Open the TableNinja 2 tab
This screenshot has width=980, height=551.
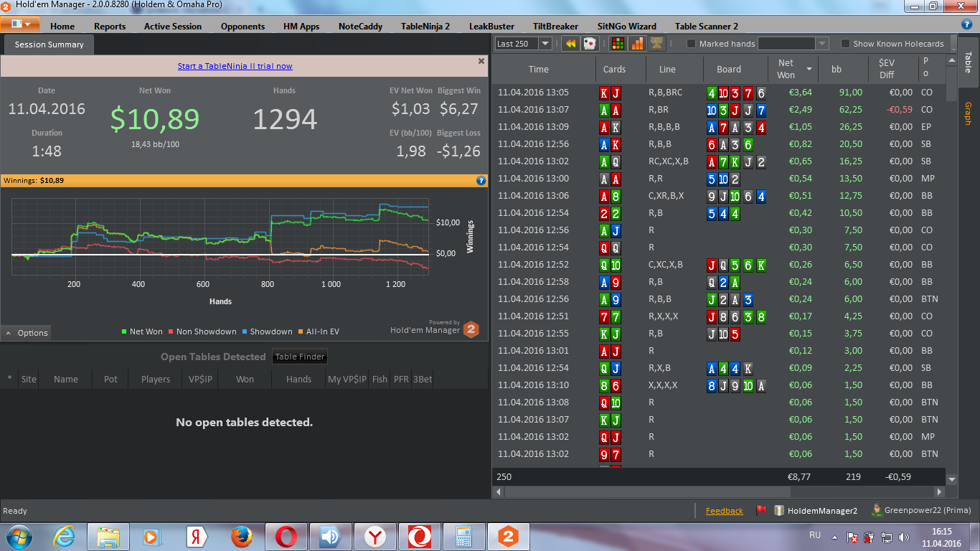(x=425, y=27)
